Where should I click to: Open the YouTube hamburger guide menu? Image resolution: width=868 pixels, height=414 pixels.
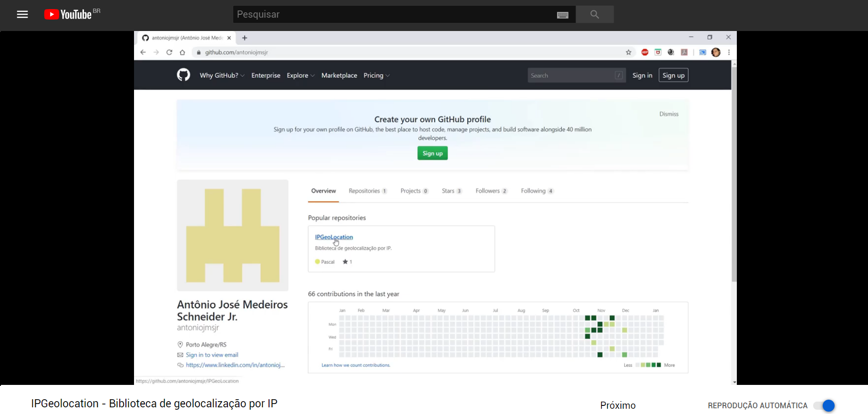(22, 14)
